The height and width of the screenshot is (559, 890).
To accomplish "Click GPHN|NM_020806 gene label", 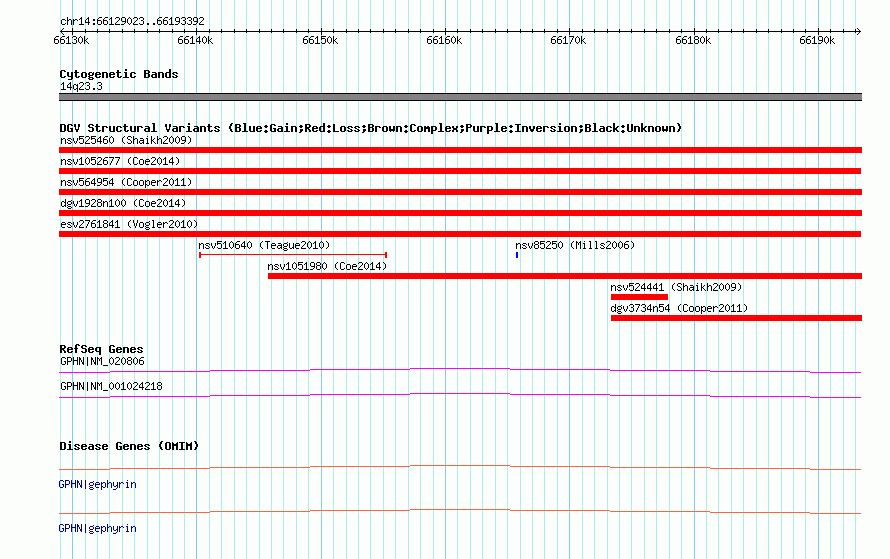I will click(x=102, y=361).
